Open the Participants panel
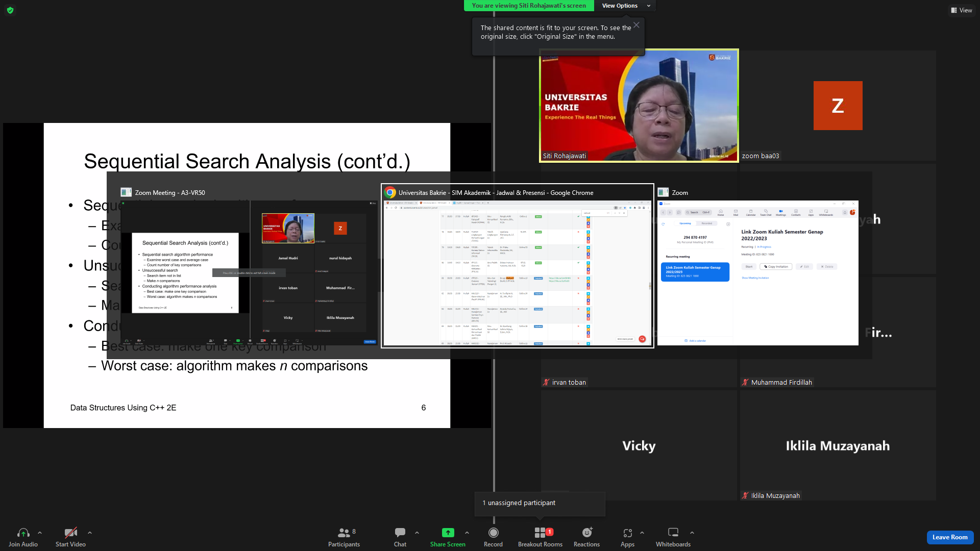The width and height of the screenshot is (980, 551). click(x=344, y=537)
